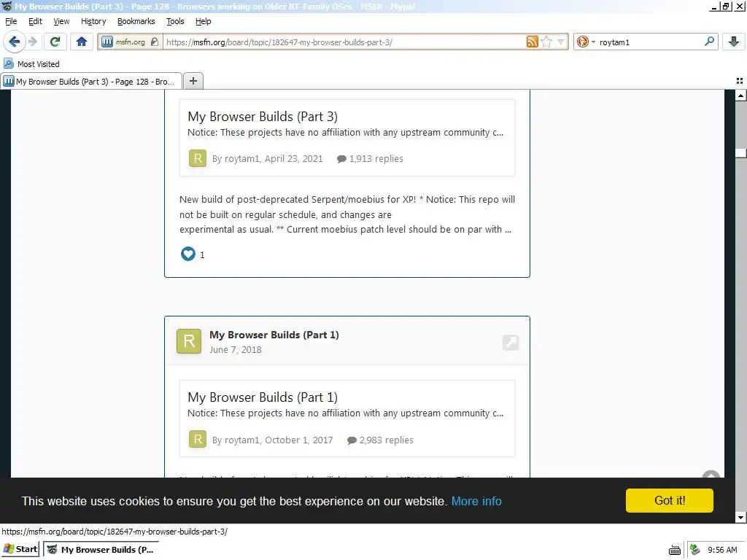Click the back-to-top round button
Screen dimensions: 747x560
pyautogui.click(x=711, y=475)
